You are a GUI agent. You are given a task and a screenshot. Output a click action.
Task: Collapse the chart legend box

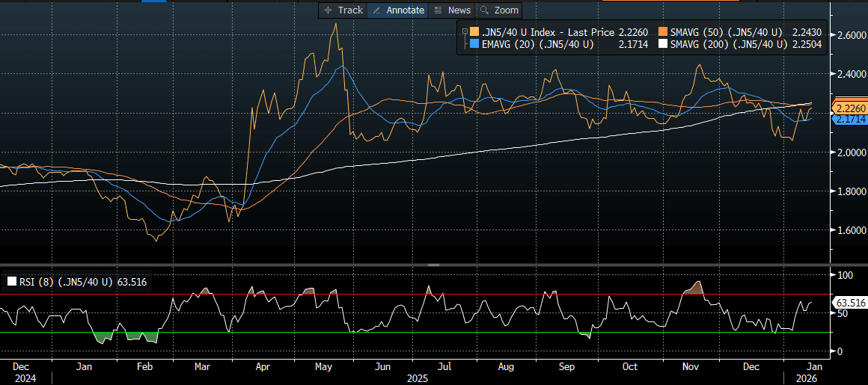tap(464, 31)
